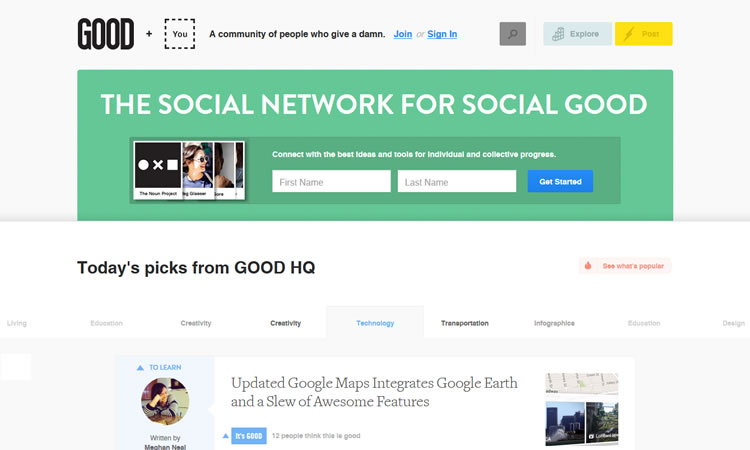Click the Sign In link
Viewport: 750px width, 450px height.
coord(442,34)
